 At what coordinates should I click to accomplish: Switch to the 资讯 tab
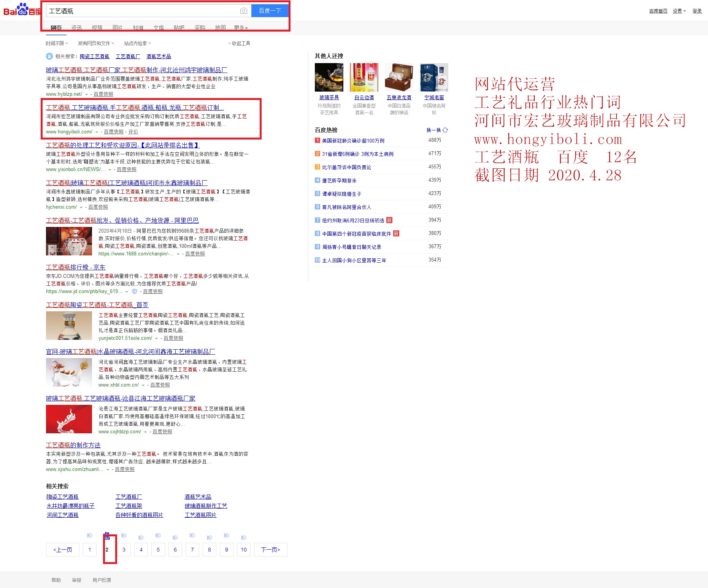(76, 27)
